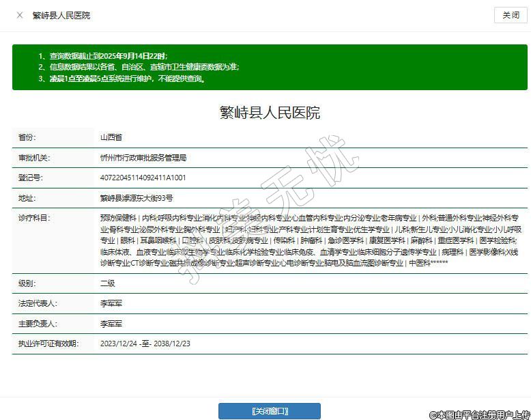Click the X icon beside the hospital title
This screenshot has height=420, width=531.
point(19,15)
